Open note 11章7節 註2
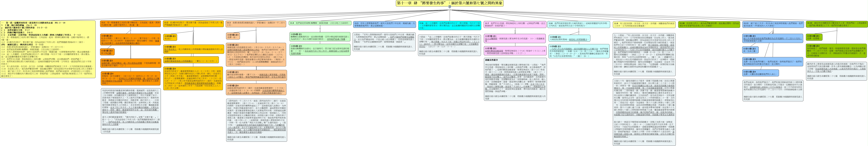868x146 pixels. point(515,51)
